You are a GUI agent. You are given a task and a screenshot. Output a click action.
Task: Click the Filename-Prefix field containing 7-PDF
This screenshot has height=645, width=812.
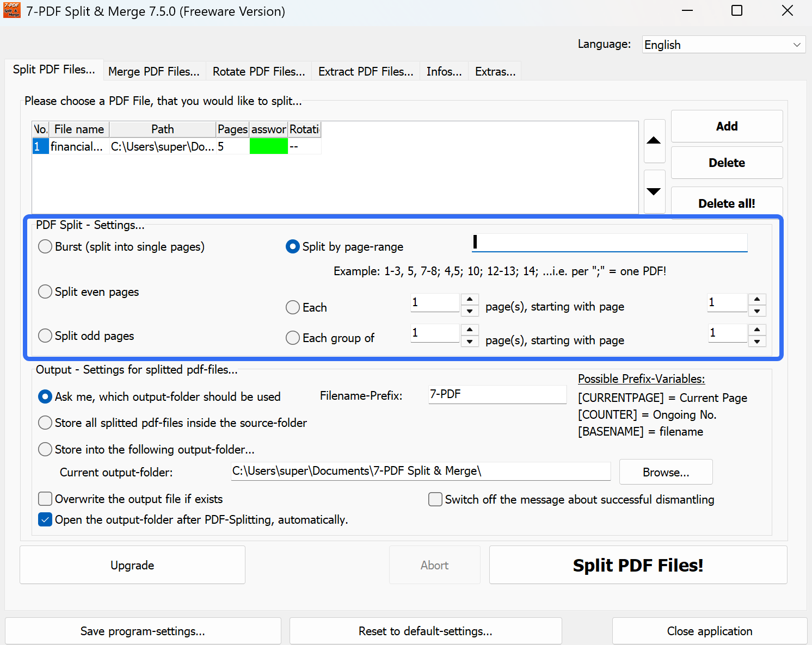pyautogui.click(x=497, y=394)
